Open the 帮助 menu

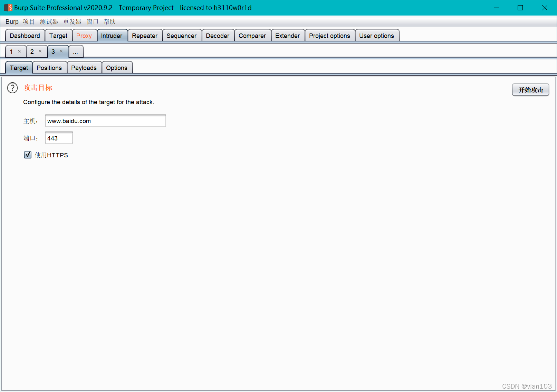(110, 22)
